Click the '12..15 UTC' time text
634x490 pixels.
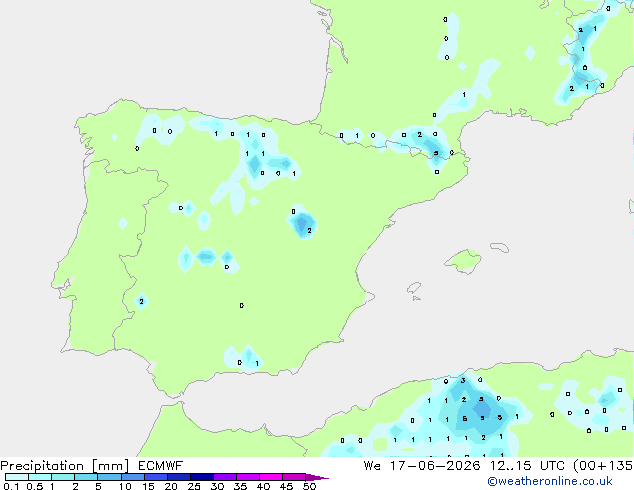527,466
